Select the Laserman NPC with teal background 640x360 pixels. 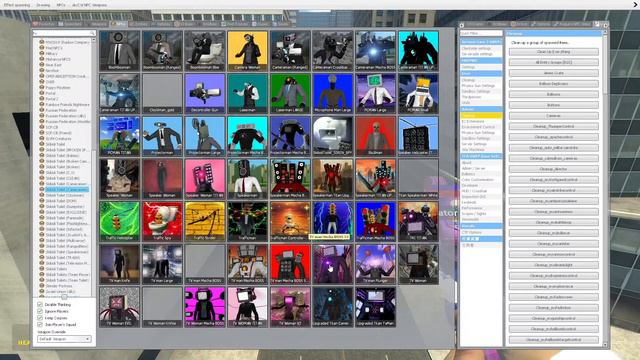pyautogui.click(x=247, y=93)
